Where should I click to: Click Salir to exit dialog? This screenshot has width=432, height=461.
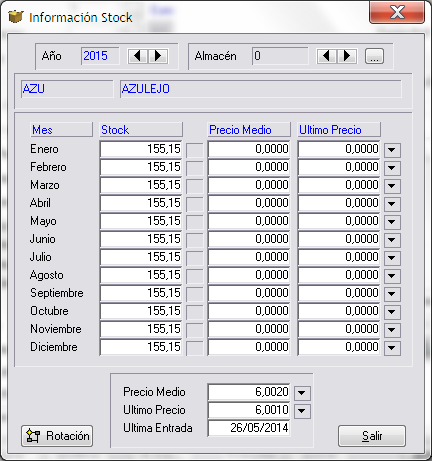pyautogui.click(x=372, y=436)
